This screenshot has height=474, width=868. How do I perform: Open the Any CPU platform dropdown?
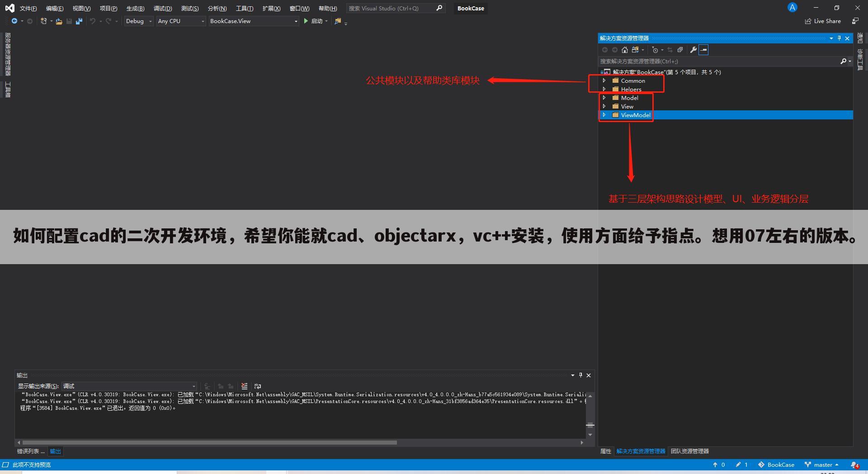click(181, 21)
